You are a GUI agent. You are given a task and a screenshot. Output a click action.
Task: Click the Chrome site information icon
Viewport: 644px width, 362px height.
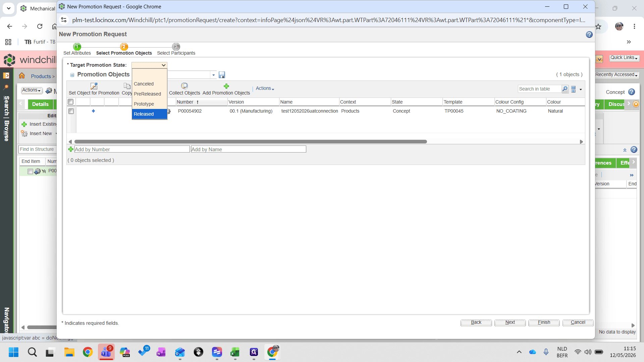(x=64, y=20)
